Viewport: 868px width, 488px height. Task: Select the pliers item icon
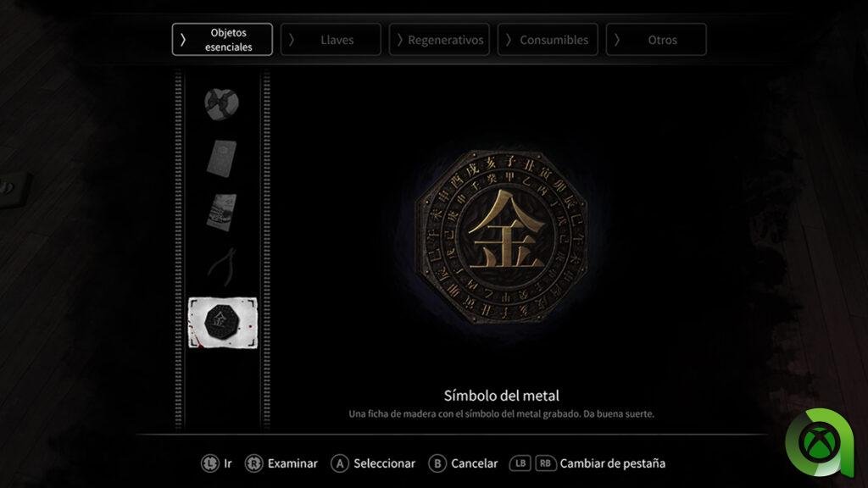tap(222, 266)
